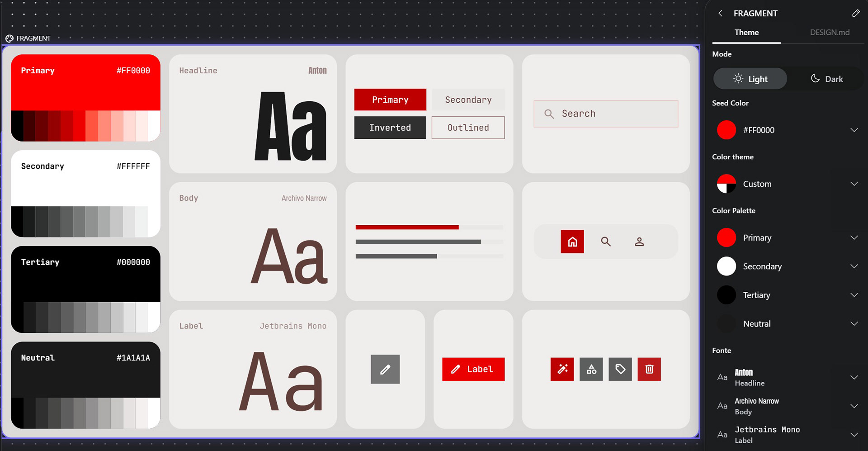Click the red trash delete icon button
Screen dimensions: 868x451
click(649, 369)
